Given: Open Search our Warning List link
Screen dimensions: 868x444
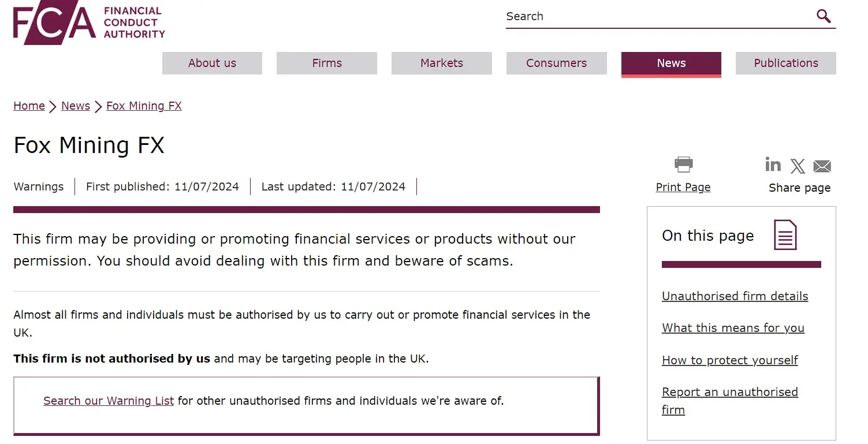Looking at the screenshot, I should (109, 401).
